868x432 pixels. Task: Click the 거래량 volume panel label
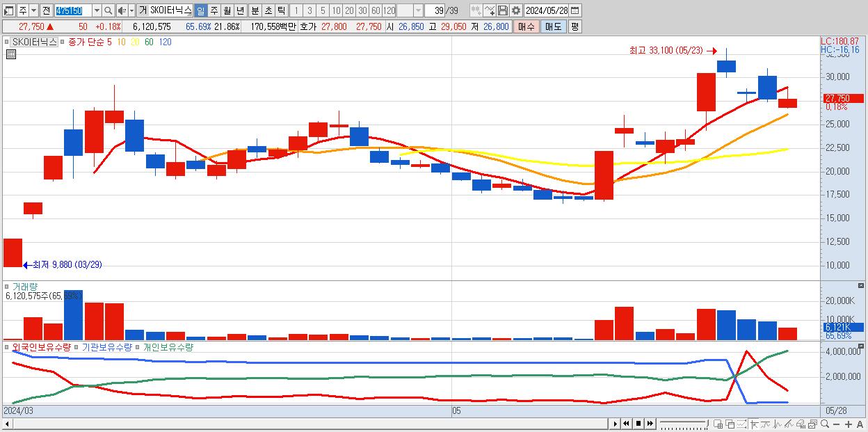[x=25, y=287]
